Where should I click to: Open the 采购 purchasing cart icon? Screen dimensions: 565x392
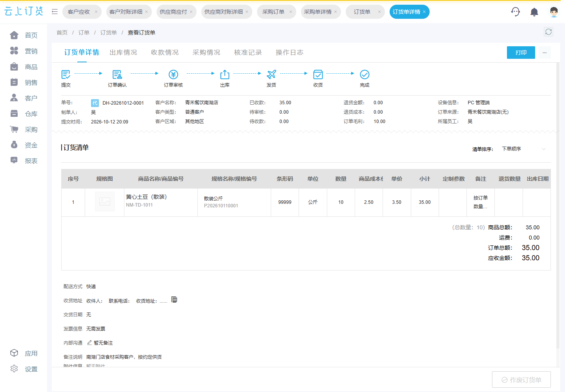click(14, 129)
